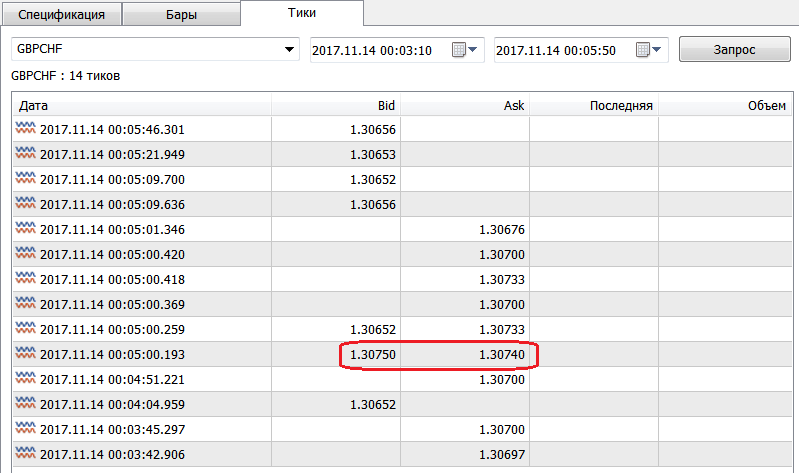
Task: Select date text 2017.11.14 00:05:09.700
Action: tap(112, 179)
